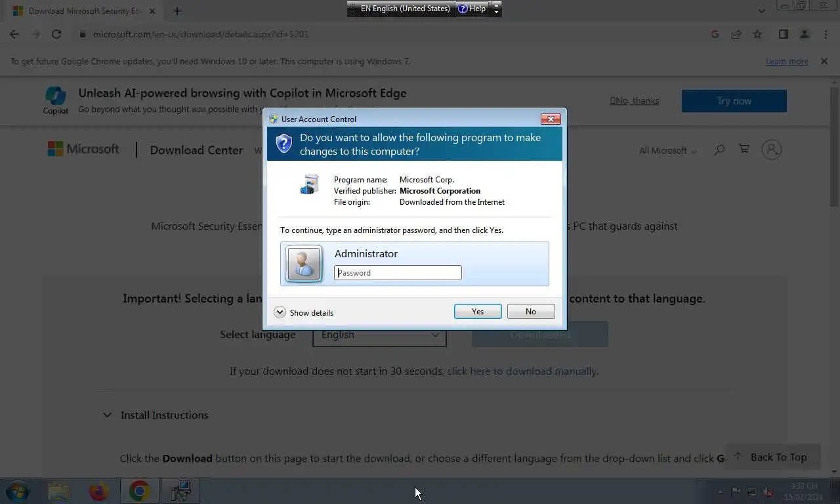Dismiss the Chrome update notice
Viewport: 840px width, 504px height.
click(824, 61)
